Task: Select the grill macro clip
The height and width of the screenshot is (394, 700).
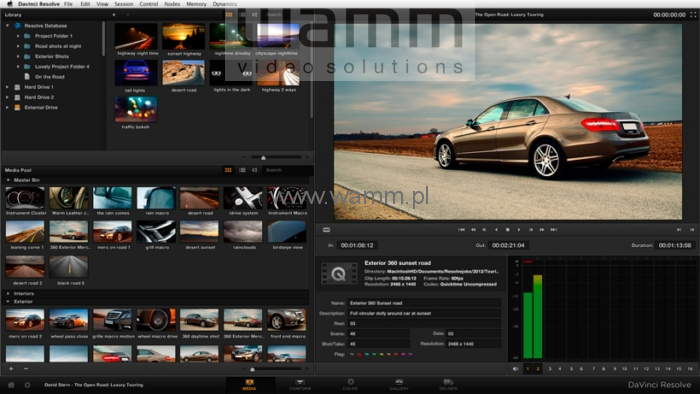Action: click(156, 232)
